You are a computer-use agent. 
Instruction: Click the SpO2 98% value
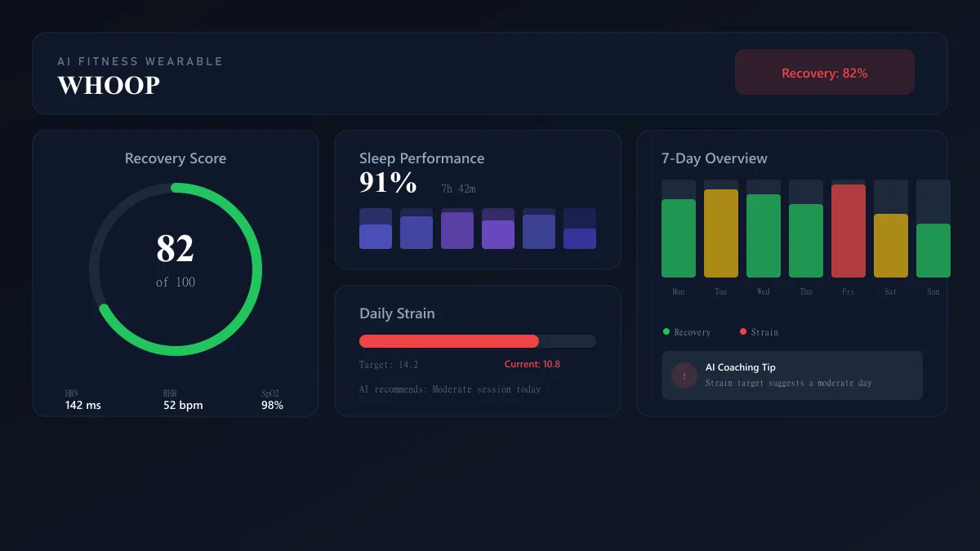click(x=272, y=405)
